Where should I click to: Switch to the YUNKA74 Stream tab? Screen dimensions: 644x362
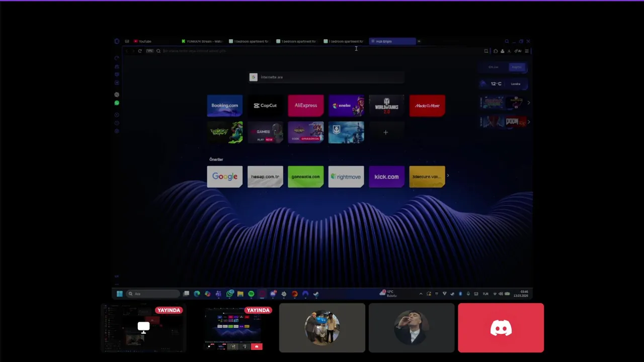pos(202,41)
